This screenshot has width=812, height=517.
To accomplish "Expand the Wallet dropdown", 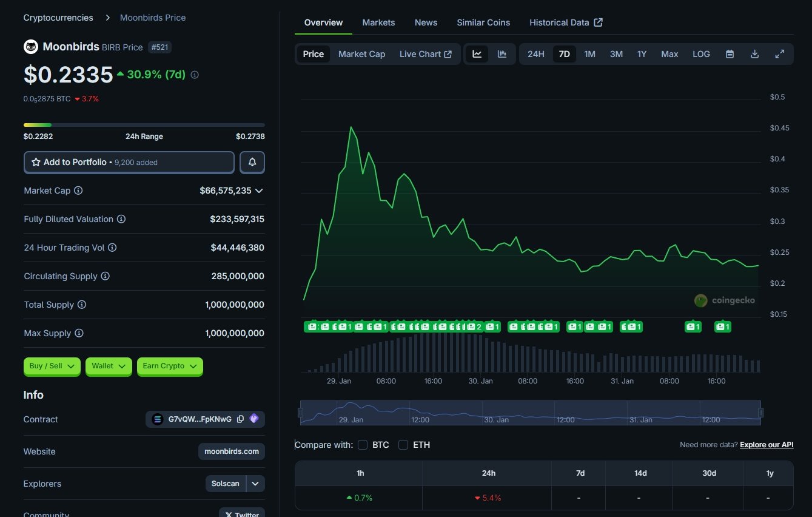I will tap(109, 366).
